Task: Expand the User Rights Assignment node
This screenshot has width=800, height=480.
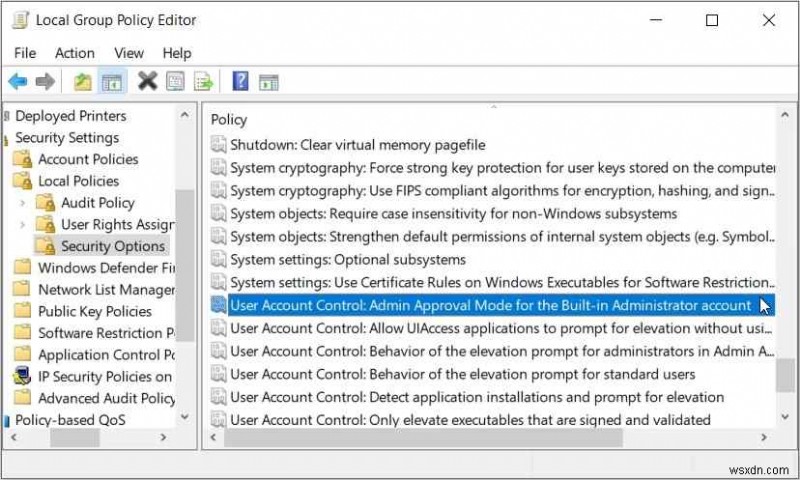Action: point(23,225)
